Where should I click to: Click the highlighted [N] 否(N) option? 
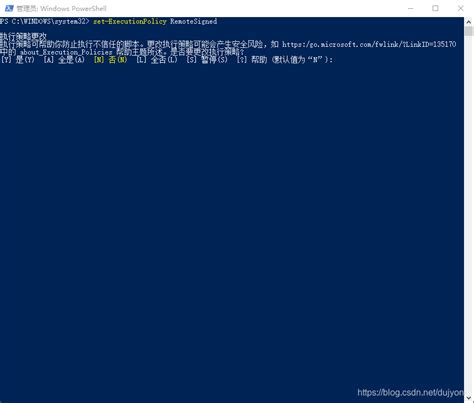[110, 60]
